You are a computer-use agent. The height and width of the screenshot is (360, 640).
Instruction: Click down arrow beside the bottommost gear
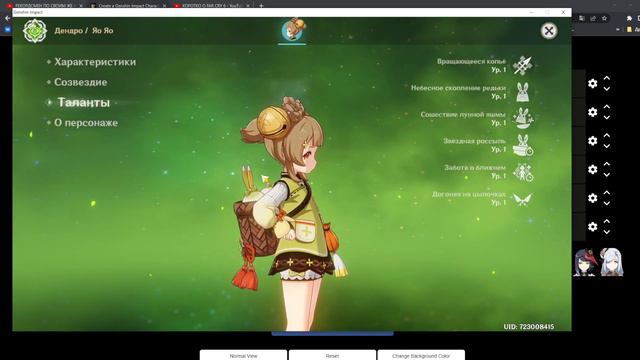[x=607, y=231]
